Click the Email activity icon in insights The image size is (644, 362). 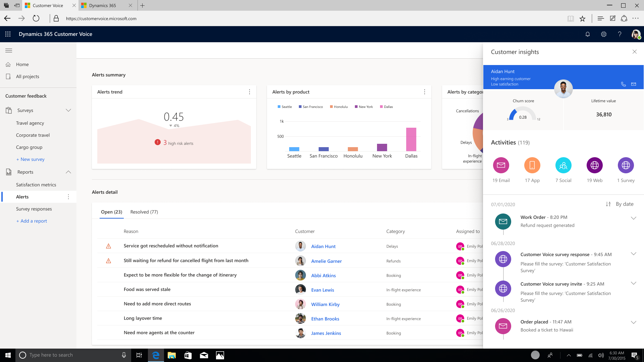[501, 165]
